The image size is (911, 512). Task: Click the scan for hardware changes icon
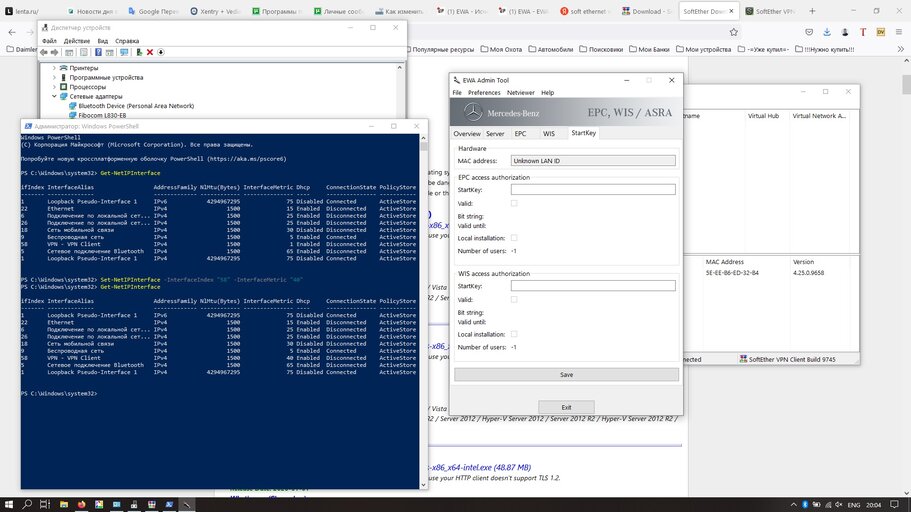click(x=124, y=52)
